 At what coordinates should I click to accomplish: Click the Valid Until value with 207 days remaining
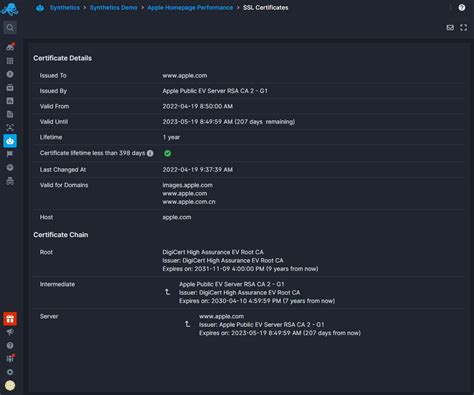[x=229, y=122]
